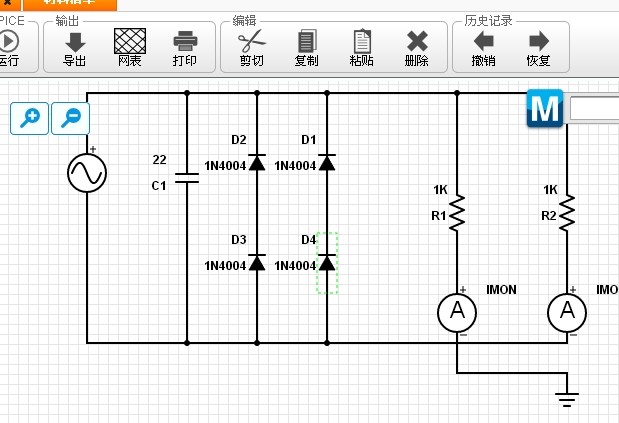Click the 打印 print icon

click(x=185, y=41)
